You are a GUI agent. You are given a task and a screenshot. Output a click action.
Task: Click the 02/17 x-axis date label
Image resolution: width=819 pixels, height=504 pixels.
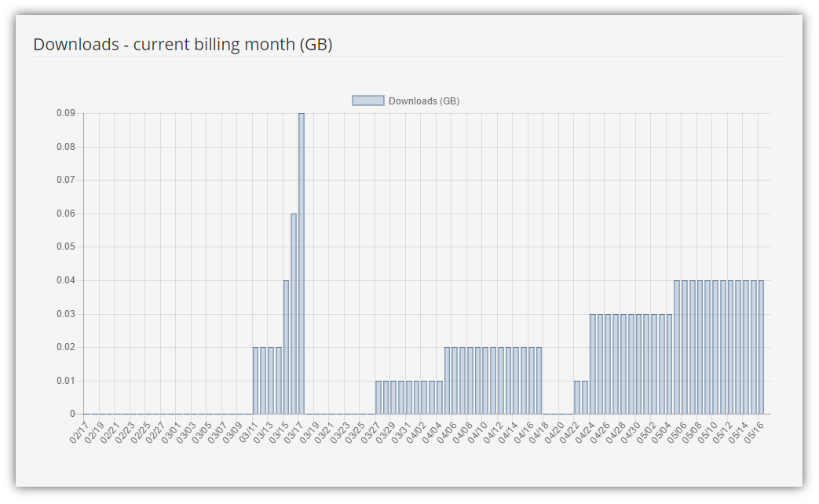click(79, 433)
